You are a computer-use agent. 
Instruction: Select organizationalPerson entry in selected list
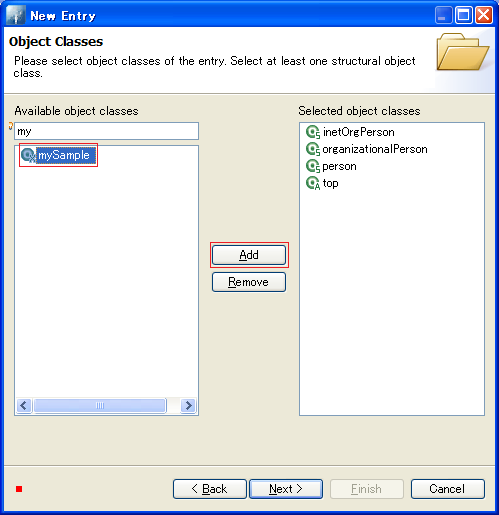pyautogui.click(x=375, y=149)
